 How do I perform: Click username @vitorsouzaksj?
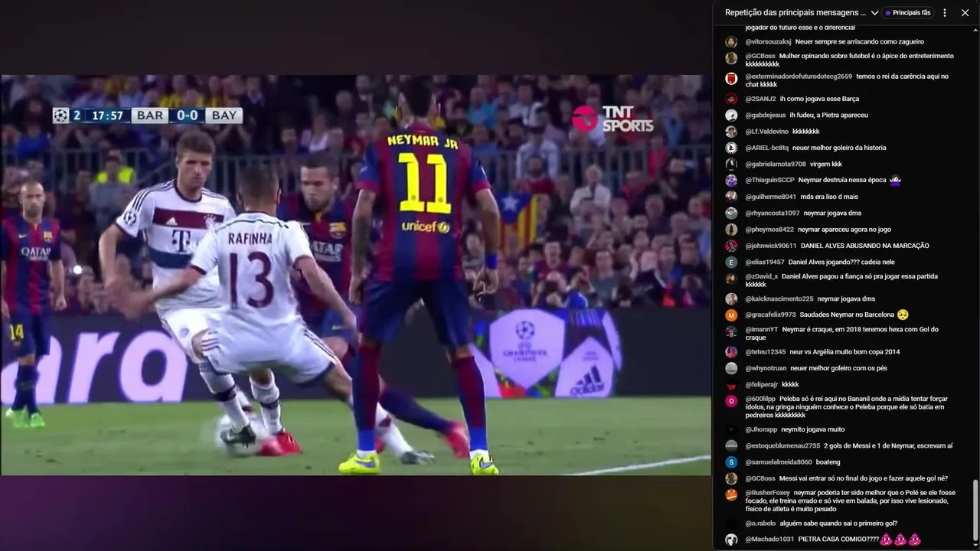[x=768, y=42]
